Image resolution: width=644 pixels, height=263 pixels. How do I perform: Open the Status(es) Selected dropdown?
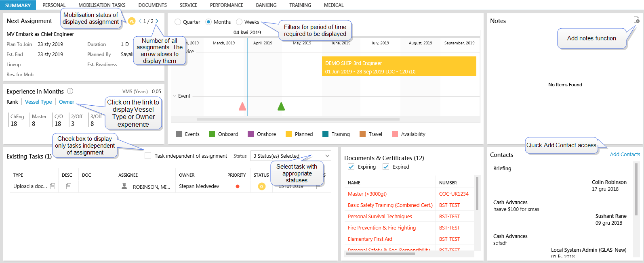291,156
